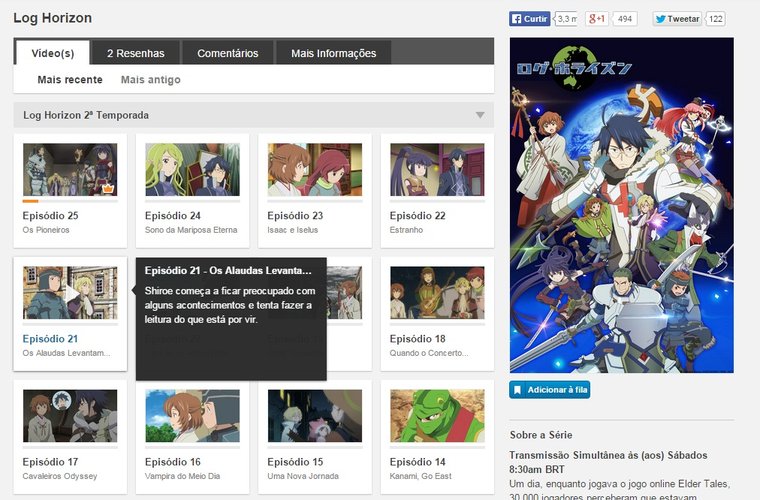Open the Episódio 14 thumbnail
Image resolution: width=760 pixels, height=500 pixels.
pyautogui.click(x=437, y=416)
